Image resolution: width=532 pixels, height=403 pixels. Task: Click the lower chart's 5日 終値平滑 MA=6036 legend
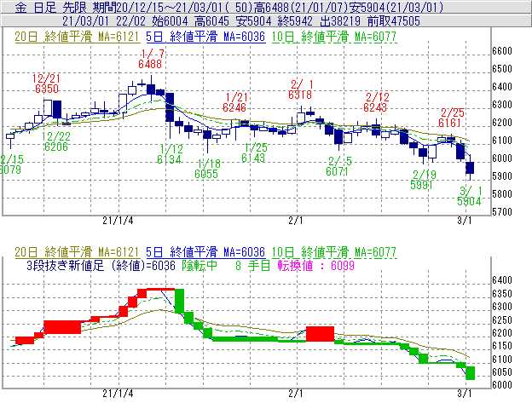coord(205,252)
